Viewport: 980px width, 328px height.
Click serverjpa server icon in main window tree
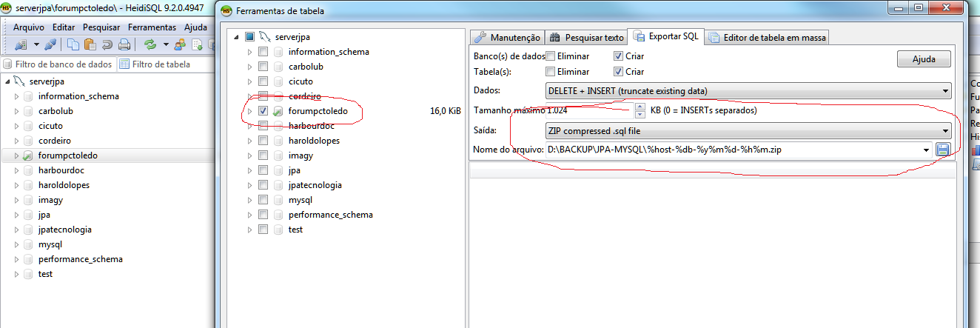click(19, 81)
